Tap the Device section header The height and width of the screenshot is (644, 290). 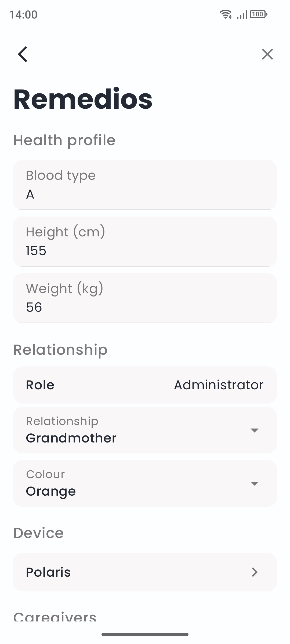point(39,533)
